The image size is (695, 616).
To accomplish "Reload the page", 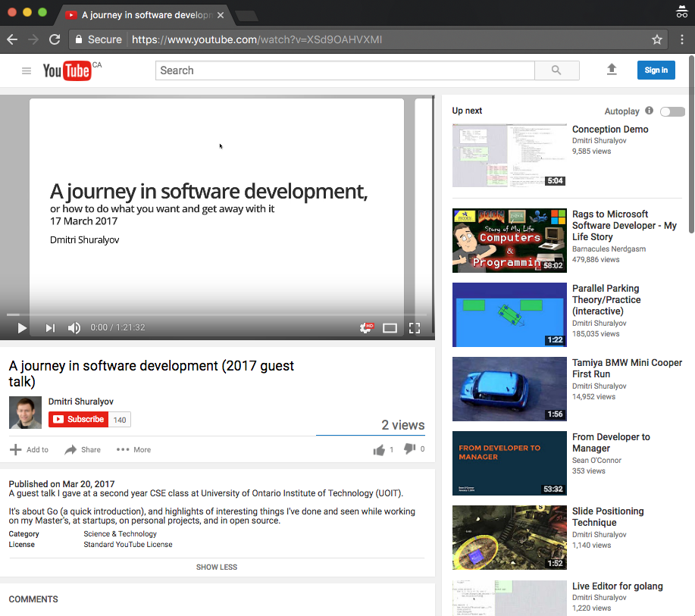I will click(x=55, y=39).
